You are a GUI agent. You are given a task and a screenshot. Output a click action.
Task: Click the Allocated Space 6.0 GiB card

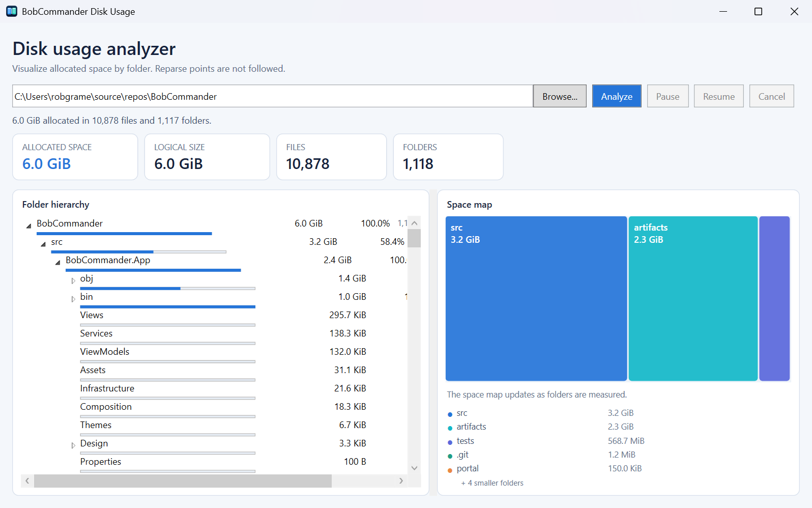pos(75,157)
